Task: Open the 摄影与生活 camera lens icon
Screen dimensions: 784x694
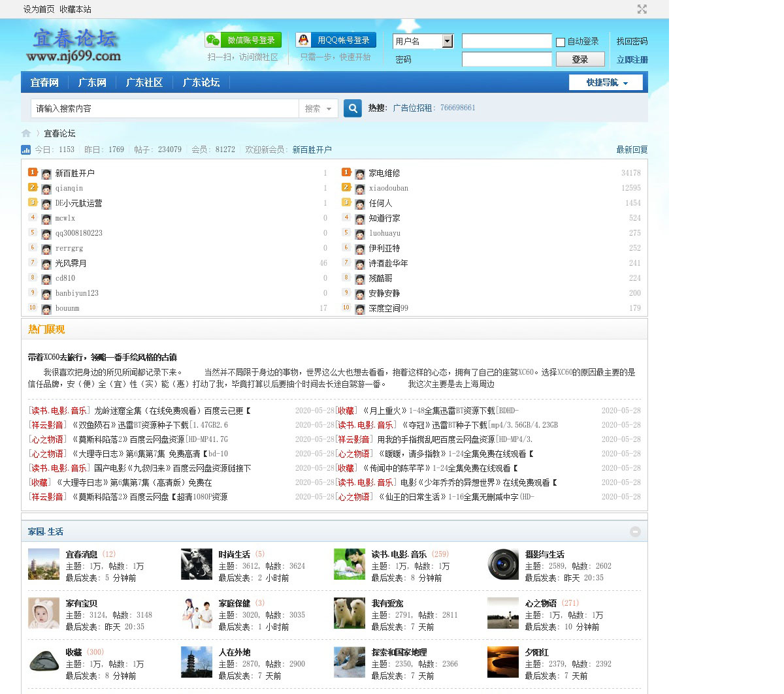Action: [x=503, y=565]
